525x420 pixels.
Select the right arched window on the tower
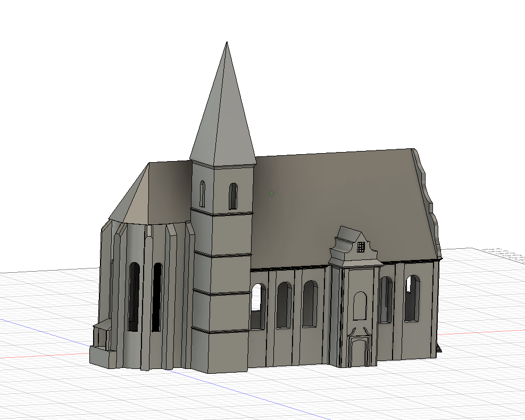(233, 196)
